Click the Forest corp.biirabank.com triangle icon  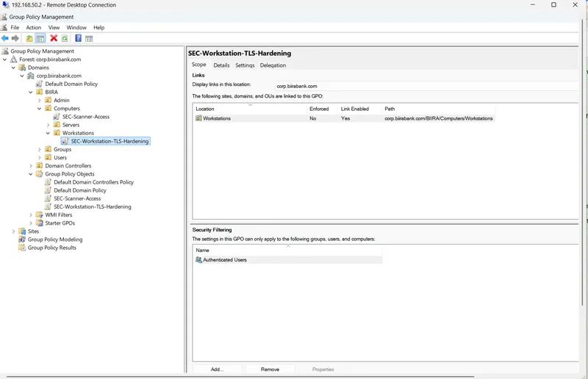(13, 59)
